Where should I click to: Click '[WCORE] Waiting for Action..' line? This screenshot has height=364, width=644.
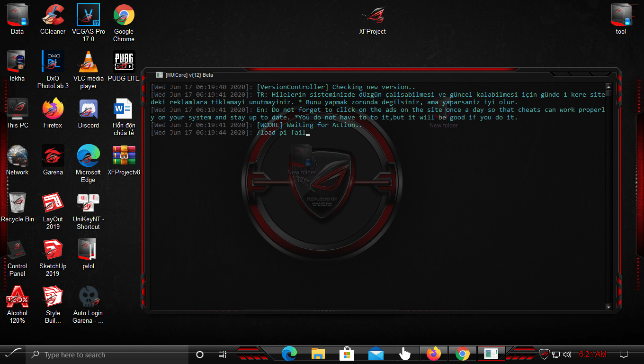coord(309,125)
